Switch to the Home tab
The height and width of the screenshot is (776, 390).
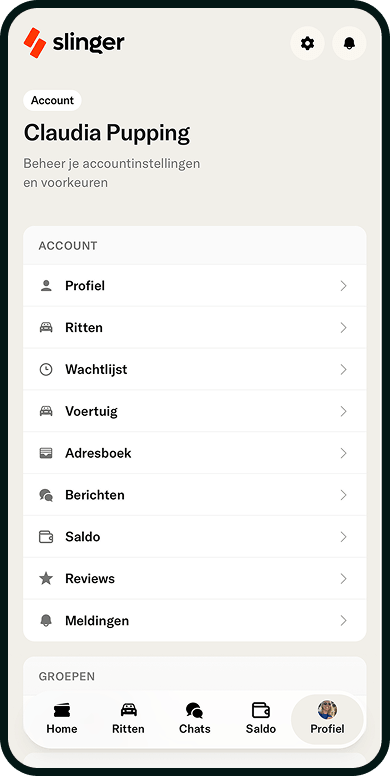62,719
